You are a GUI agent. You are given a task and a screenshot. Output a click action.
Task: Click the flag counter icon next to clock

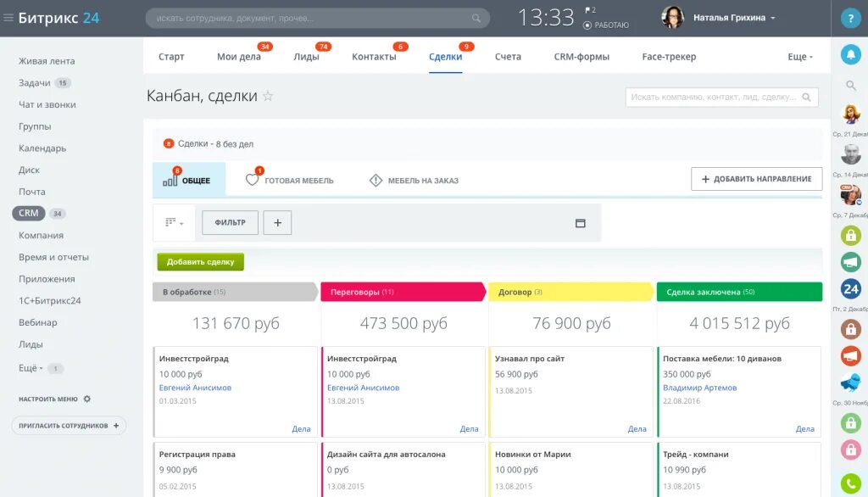click(x=590, y=10)
